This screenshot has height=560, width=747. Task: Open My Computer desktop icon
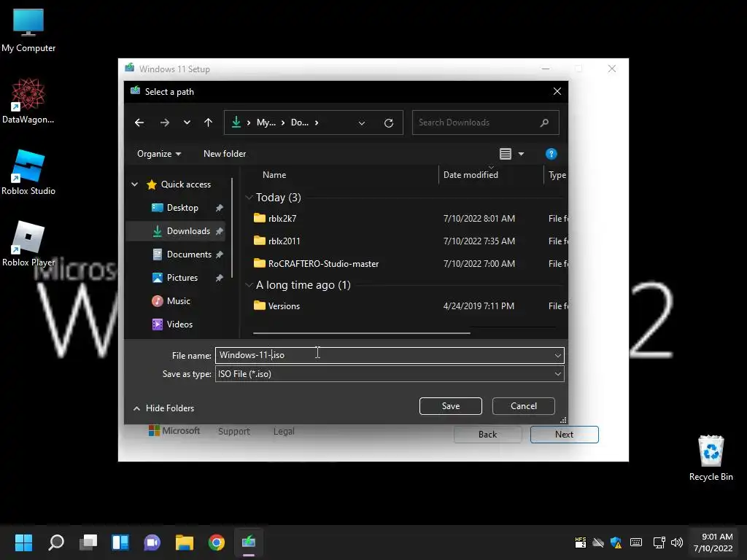point(28,31)
